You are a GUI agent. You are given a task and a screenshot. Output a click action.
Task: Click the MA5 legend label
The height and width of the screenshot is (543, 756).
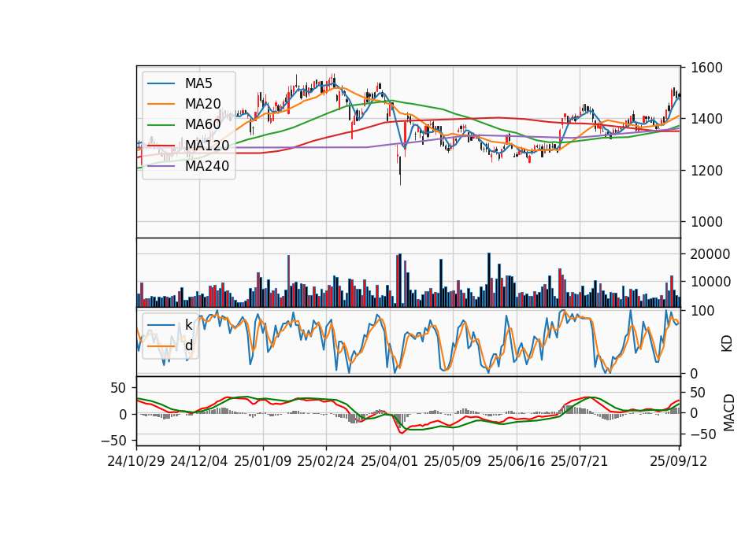pyautogui.click(x=198, y=83)
